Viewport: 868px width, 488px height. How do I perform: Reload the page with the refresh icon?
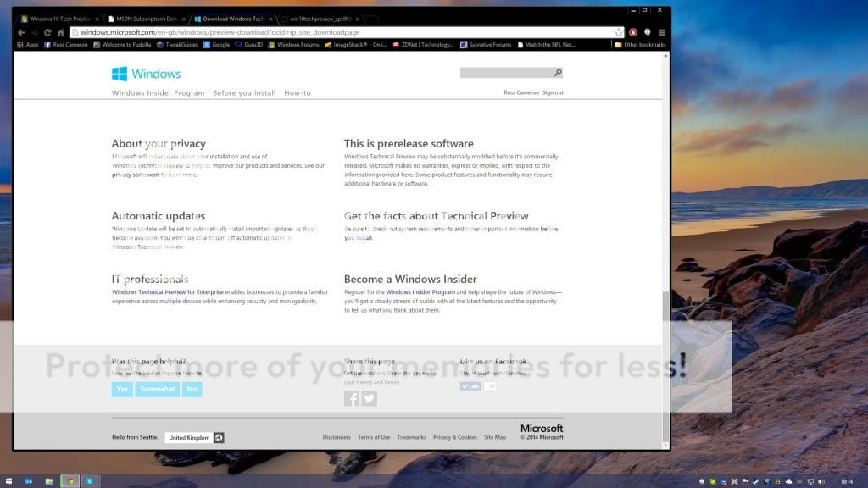47,32
